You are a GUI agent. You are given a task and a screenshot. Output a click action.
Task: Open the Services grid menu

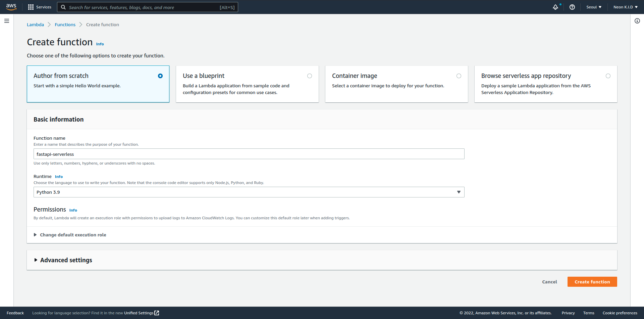(x=31, y=7)
